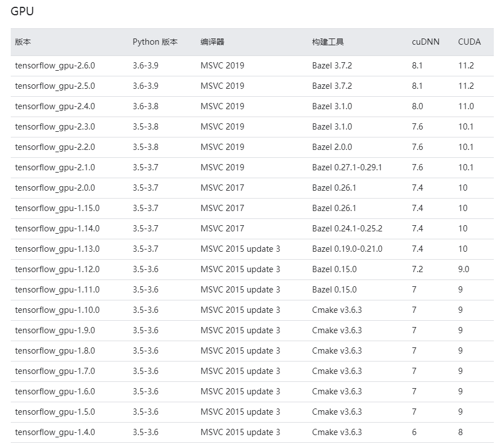Screen dimensions: 504x443
Task: Click the tensorflow_gpu-1.15.0 cell
Action: click(57, 208)
